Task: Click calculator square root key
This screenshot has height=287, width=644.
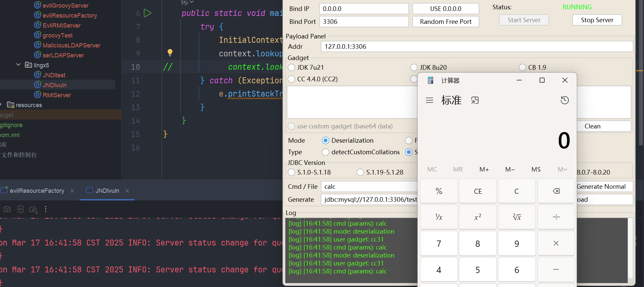Action: click(x=517, y=217)
